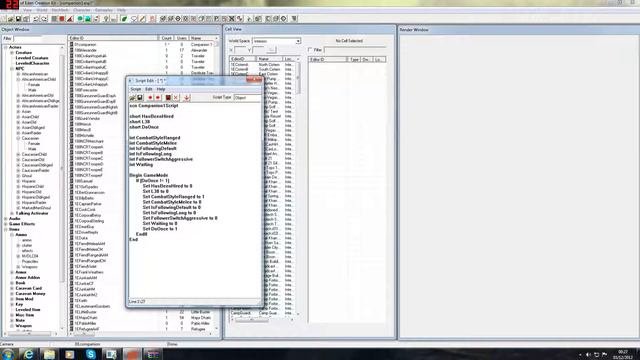Click the 'Begin GameMode' script line
This screenshot has width=640, height=360.
pos(149,175)
